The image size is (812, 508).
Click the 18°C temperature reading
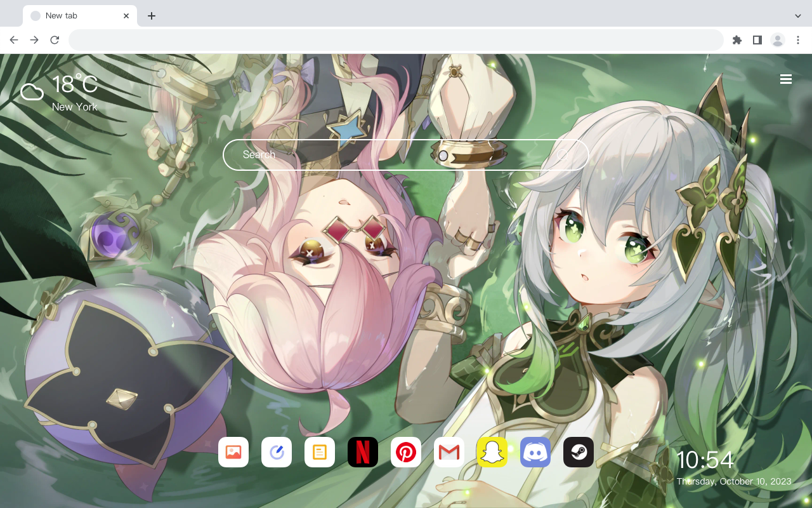(75, 84)
